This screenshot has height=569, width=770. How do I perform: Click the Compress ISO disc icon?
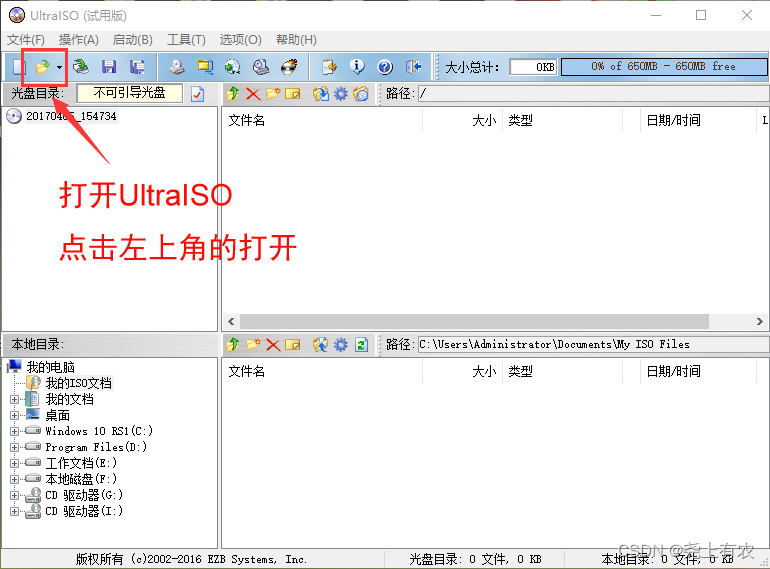pos(233,66)
